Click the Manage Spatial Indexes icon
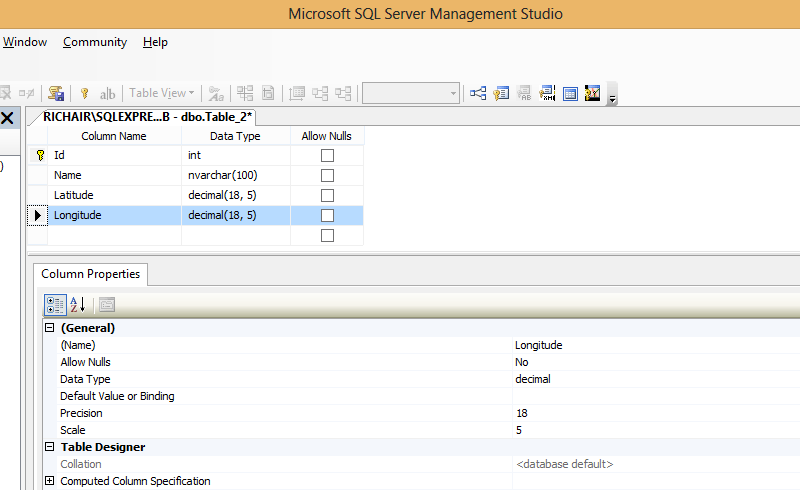 point(592,93)
